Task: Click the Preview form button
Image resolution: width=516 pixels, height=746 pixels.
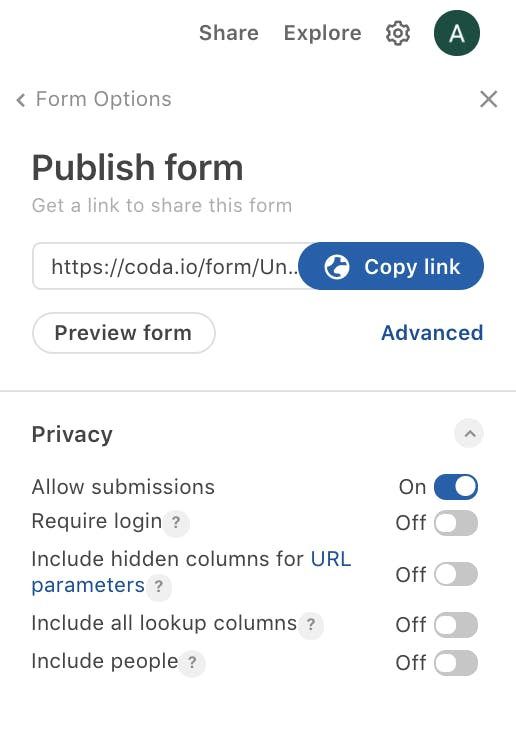Action: pos(124,333)
